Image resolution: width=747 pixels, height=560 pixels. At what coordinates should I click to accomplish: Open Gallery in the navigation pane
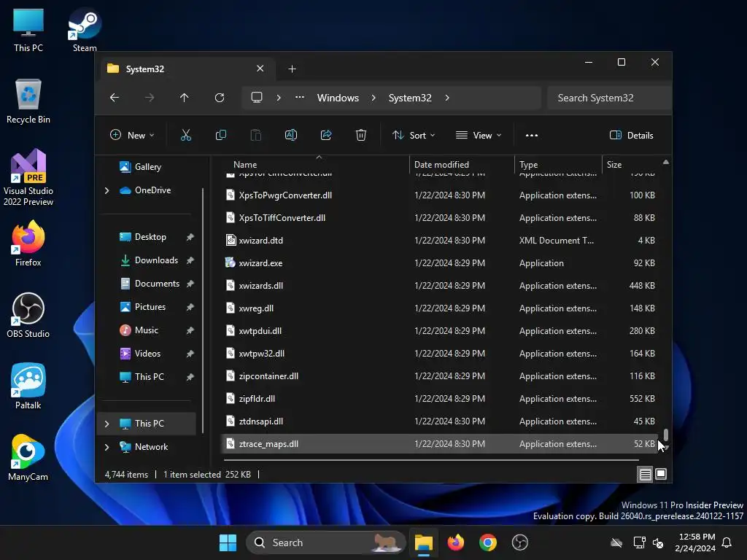pos(147,167)
